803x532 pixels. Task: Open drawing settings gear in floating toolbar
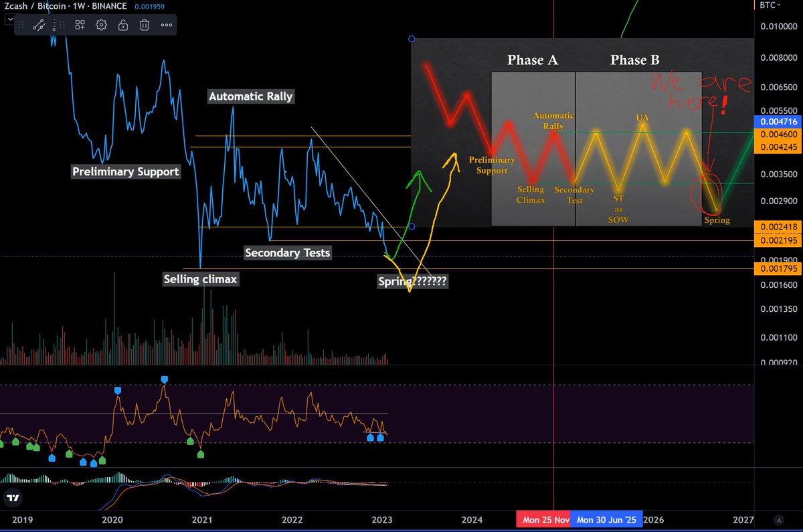click(101, 25)
